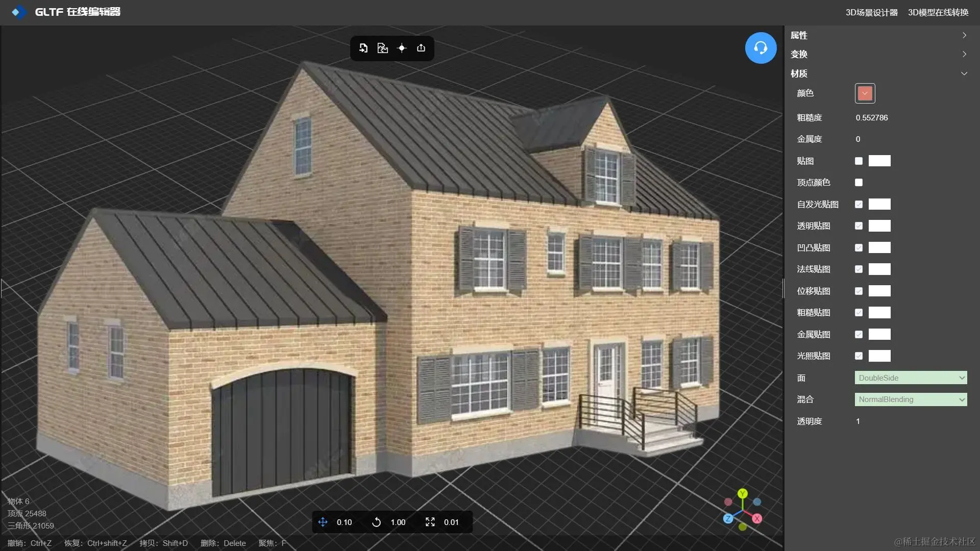Enable the 顶点颜色 checkbox
Viewport: 980px width, 551px height.
pyautogui.click(x=859, y=183)
